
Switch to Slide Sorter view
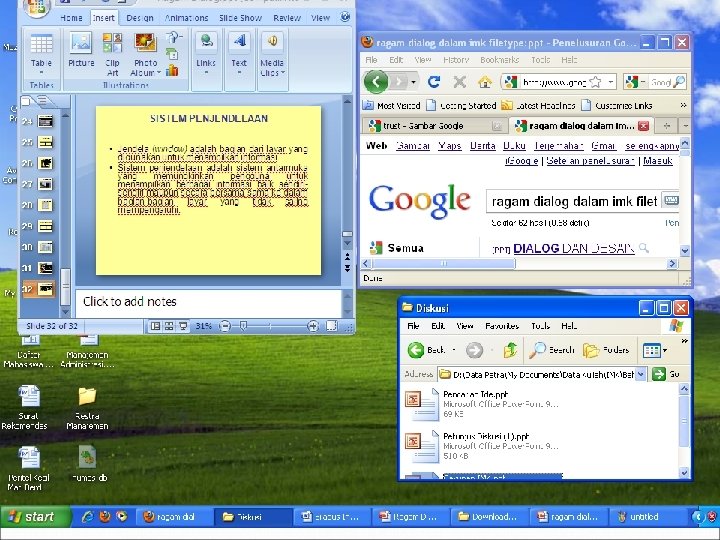click(169, 326)
